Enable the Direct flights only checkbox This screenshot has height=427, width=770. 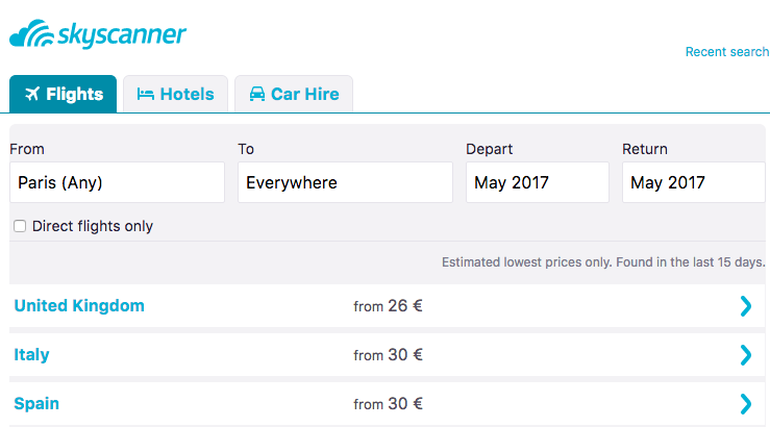point(20,226)
